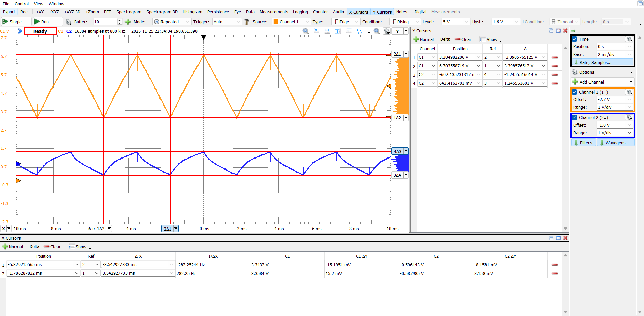Toggle Channel 2 checkbox off
The image size is (644, 316).
pyautogui.click(x=575, y=117)
